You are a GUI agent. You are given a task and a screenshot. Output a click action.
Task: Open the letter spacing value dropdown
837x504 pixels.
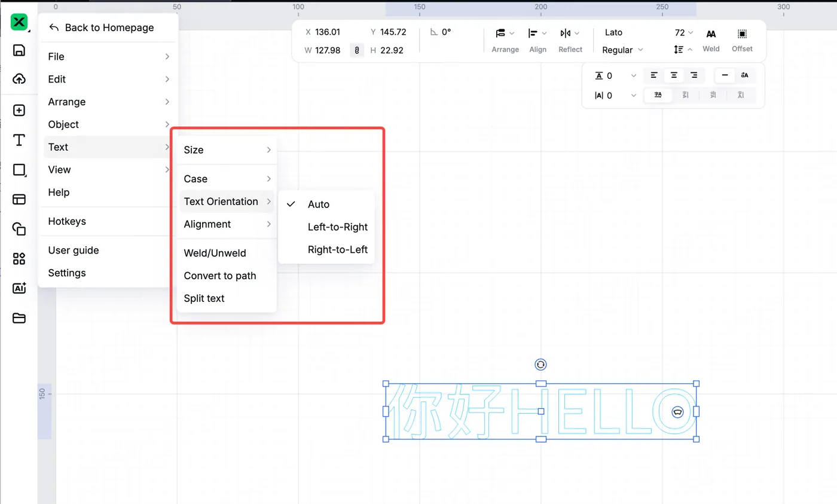tap(634, 76)
